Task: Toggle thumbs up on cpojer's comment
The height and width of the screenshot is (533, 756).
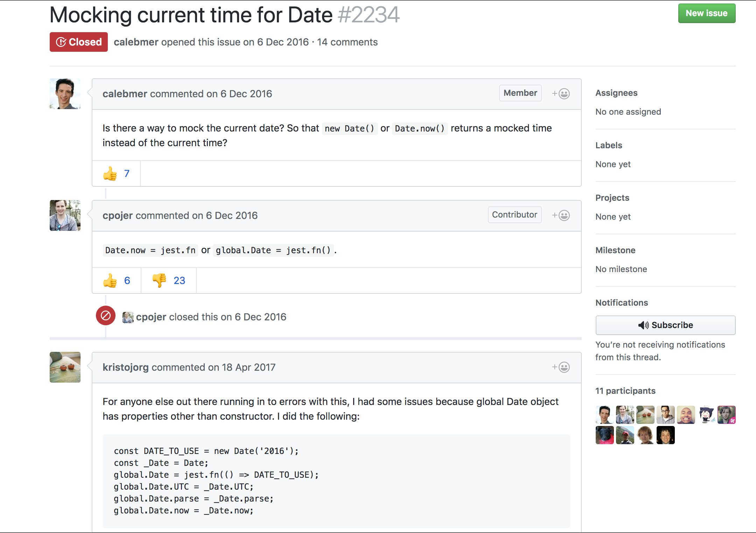Action: (x=117, y=280)
